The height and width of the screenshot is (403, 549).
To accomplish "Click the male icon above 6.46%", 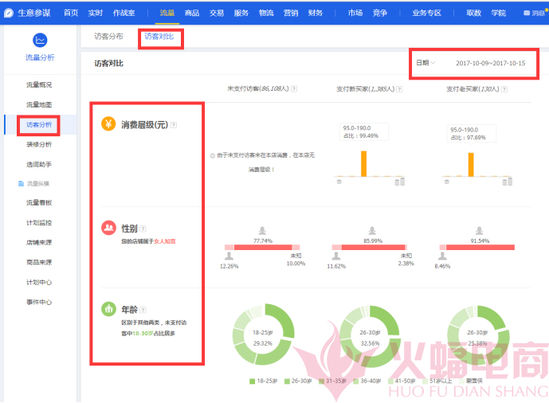I will tap(443, 256).
